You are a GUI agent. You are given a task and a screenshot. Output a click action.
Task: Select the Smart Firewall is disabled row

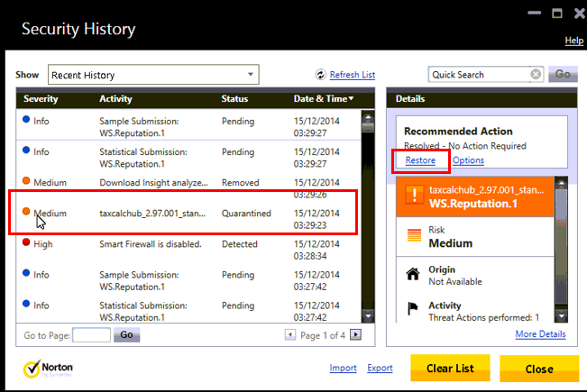[x=149, y=244]
